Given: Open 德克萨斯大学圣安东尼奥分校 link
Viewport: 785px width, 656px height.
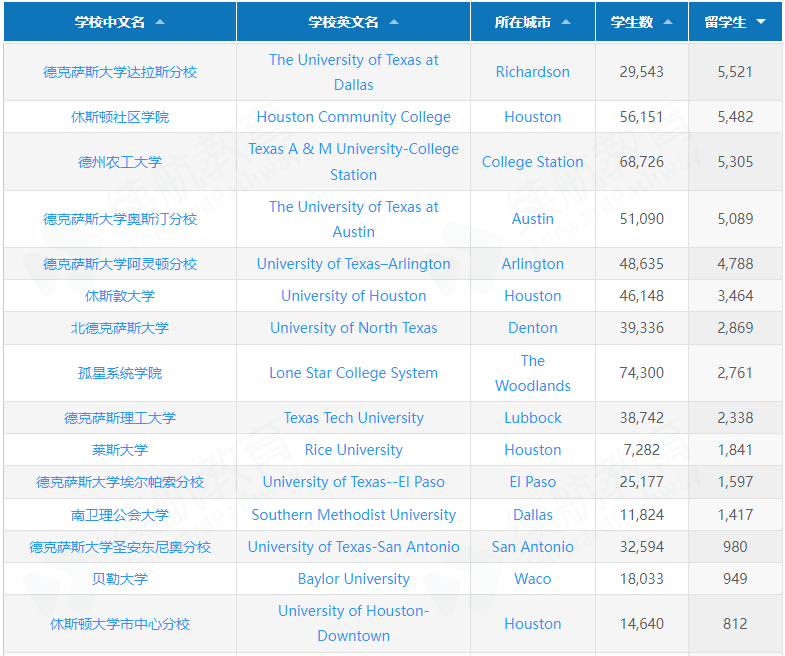Looking at the screenshot, I should [x=120, y=547].
